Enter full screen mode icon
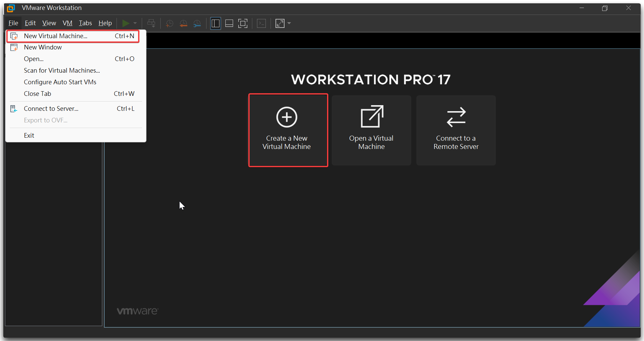 click(243, 23)
